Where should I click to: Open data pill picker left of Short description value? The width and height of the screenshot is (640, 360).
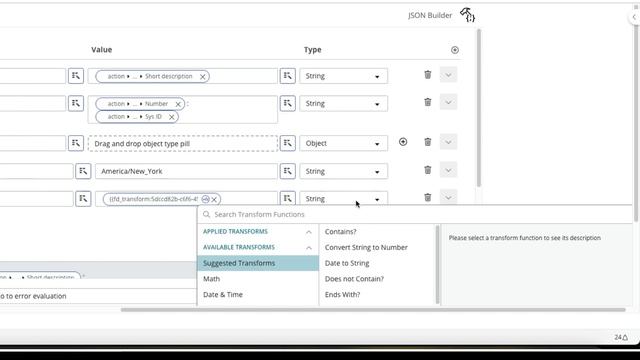(76, 76)
